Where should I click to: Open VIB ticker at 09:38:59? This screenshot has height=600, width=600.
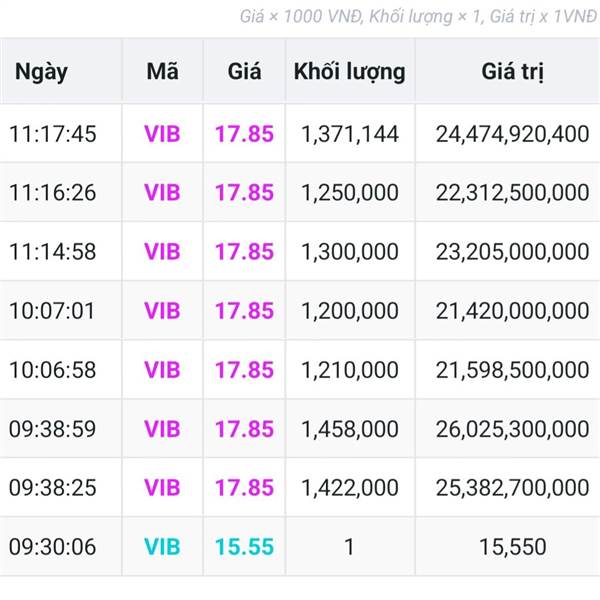[162, 429]
